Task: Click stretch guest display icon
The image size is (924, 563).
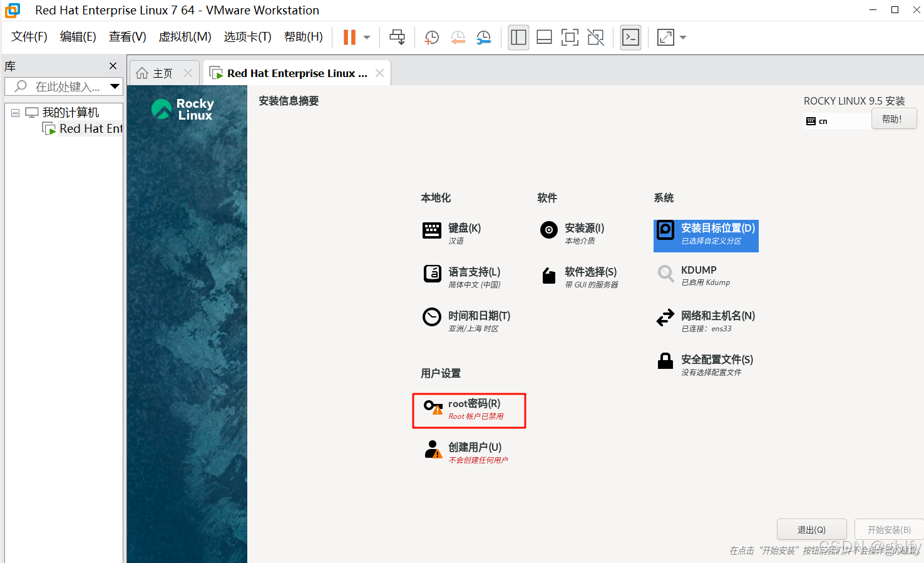Action: click(665, 38)
